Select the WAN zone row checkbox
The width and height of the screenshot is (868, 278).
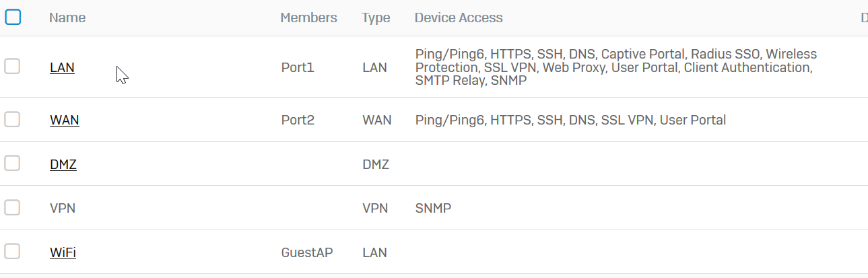(12, 120)
